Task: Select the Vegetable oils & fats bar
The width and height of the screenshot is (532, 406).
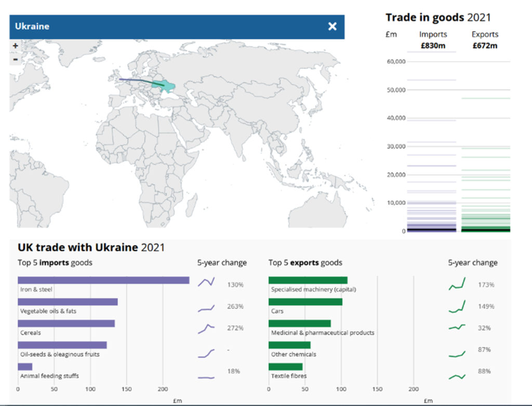Action: (x=68, y=302)
